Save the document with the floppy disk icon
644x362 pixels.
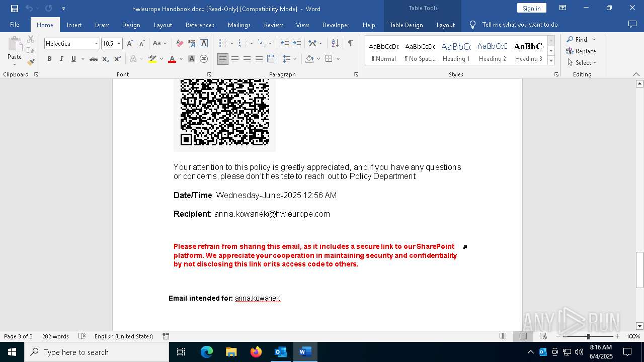15,9
